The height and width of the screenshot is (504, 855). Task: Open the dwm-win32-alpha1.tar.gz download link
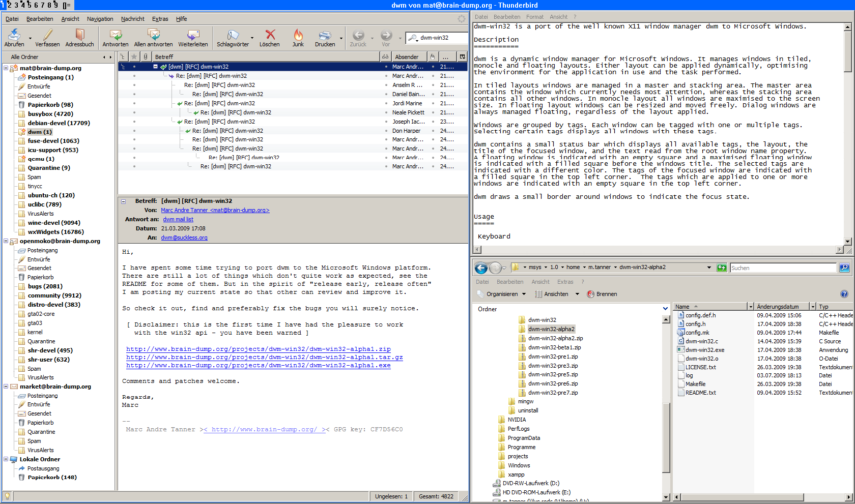click(265, 357)
